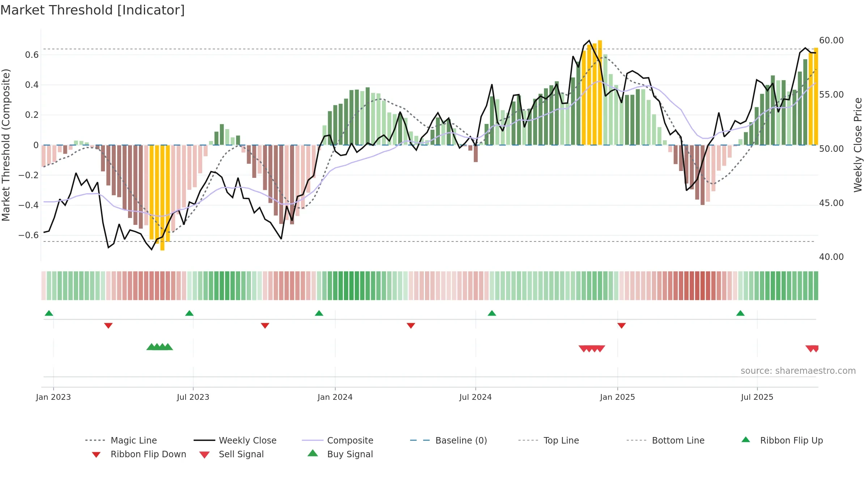Click the ribbon flip up marker just before Jul 2023
The image size is (868, 488).
tap(190, 313)
